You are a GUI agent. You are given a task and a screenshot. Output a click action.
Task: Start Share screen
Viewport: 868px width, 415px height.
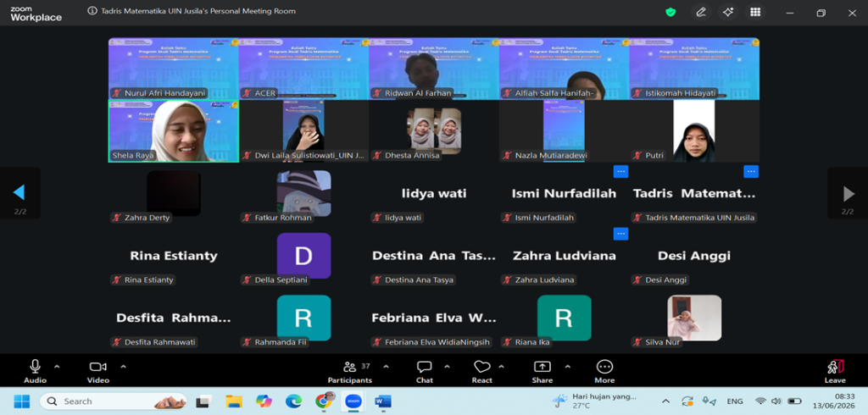(542, 372)
